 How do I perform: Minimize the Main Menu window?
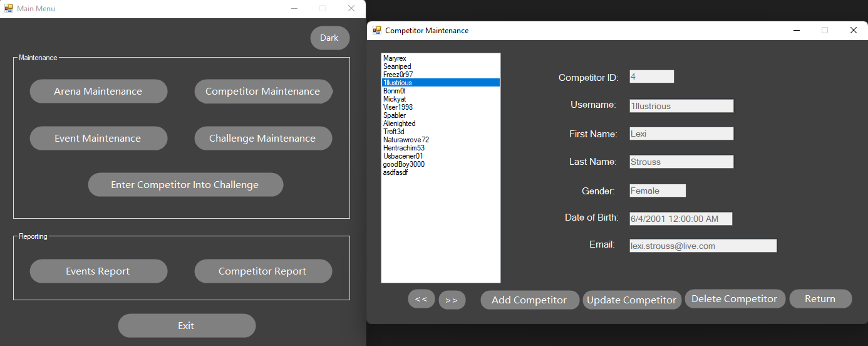[294, 8]
